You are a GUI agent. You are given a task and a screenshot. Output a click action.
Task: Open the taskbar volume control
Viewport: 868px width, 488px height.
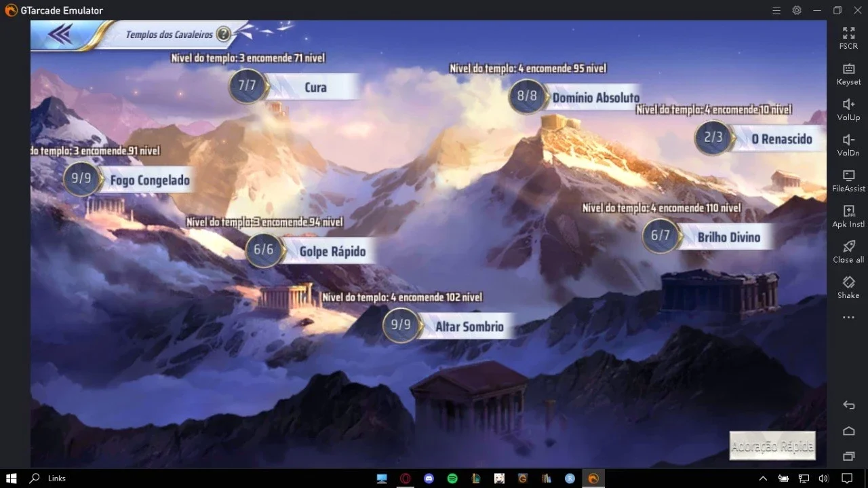(823, 478)
